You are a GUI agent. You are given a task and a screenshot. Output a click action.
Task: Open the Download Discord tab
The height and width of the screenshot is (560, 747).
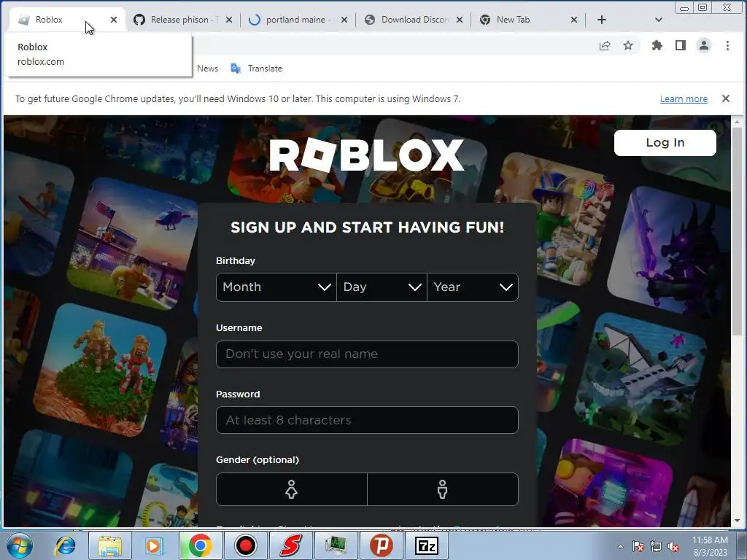click(x=414, y=20)
